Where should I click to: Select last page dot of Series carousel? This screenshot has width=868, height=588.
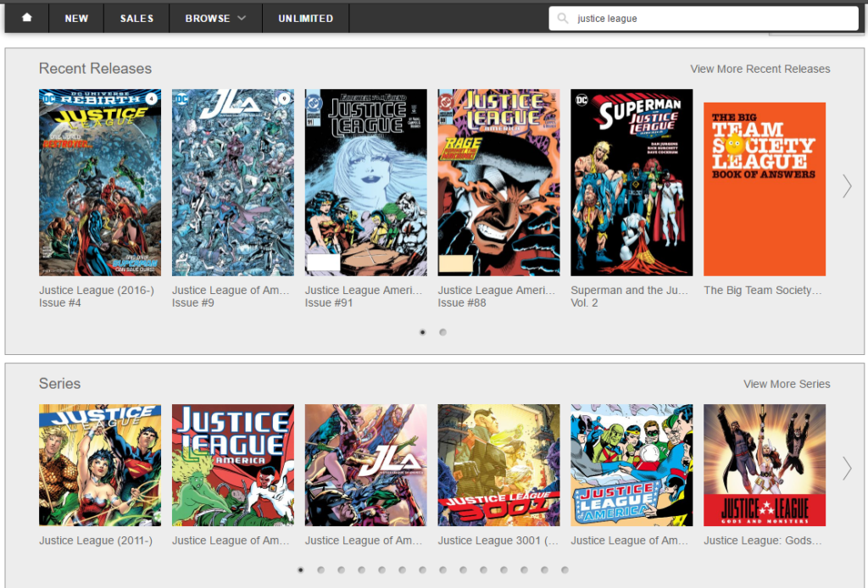(x=565, y=570)
